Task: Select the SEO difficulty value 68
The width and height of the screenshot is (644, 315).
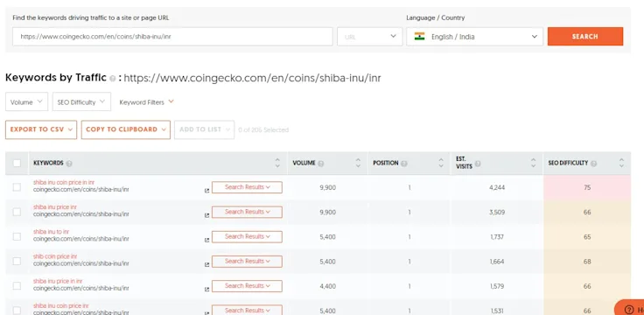Action: coord(587,262)
